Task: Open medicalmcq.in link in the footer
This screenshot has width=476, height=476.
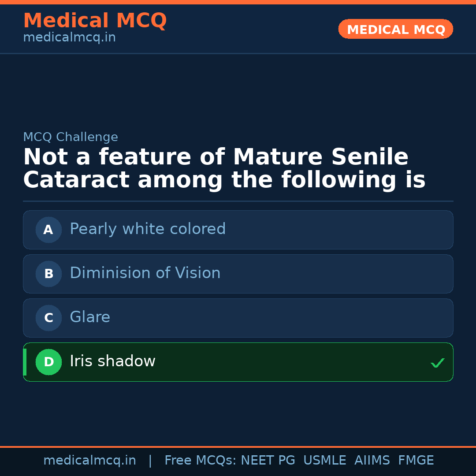Action: coord(89,461)
